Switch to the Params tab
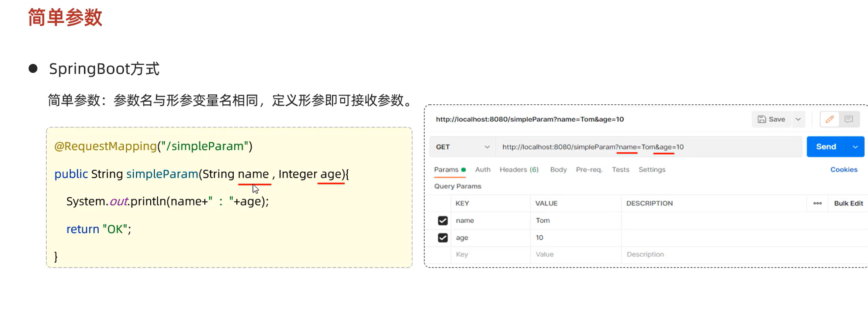The width and height of the screenshot is (868, 316). coord(450,170)
